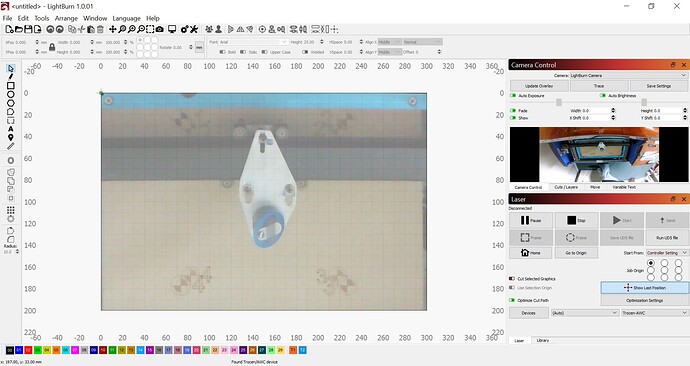Toggle the Auto Exposure switch

click(x=513, y=95)
